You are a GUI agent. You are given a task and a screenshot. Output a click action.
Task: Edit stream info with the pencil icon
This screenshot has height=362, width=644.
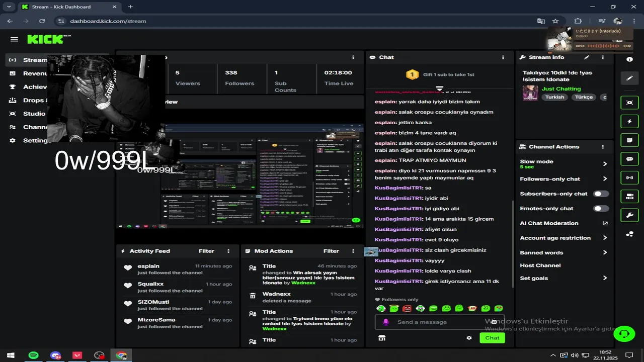pyautogui.click(x=586, y=57)
